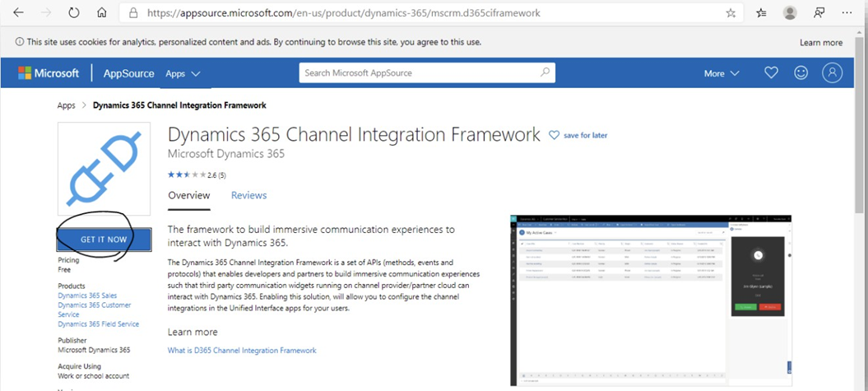The image size is (868, 391).
Task: Click the browser forward arrow
Action: click(46, 12)
